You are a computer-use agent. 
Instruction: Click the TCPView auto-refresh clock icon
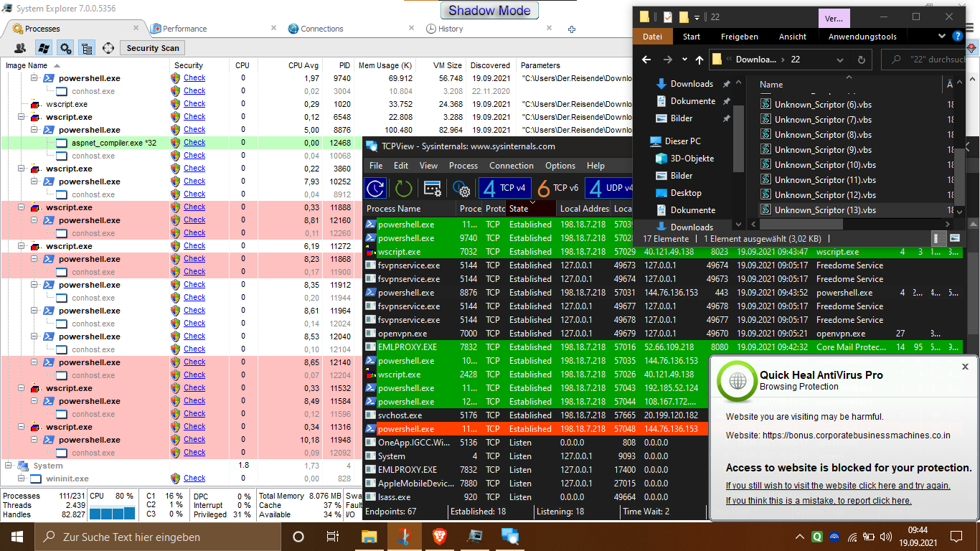[375, 188]
